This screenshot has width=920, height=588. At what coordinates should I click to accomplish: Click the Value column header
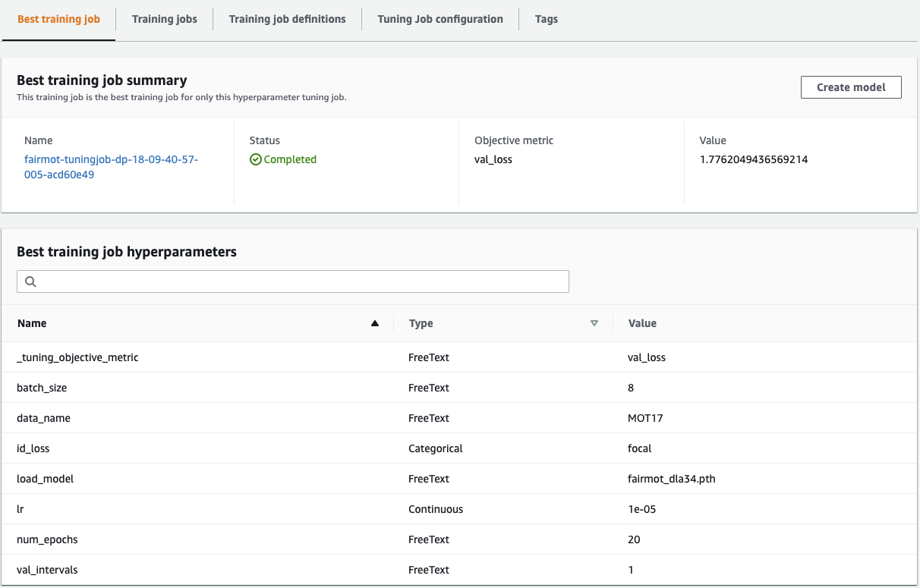click(642, 323)
